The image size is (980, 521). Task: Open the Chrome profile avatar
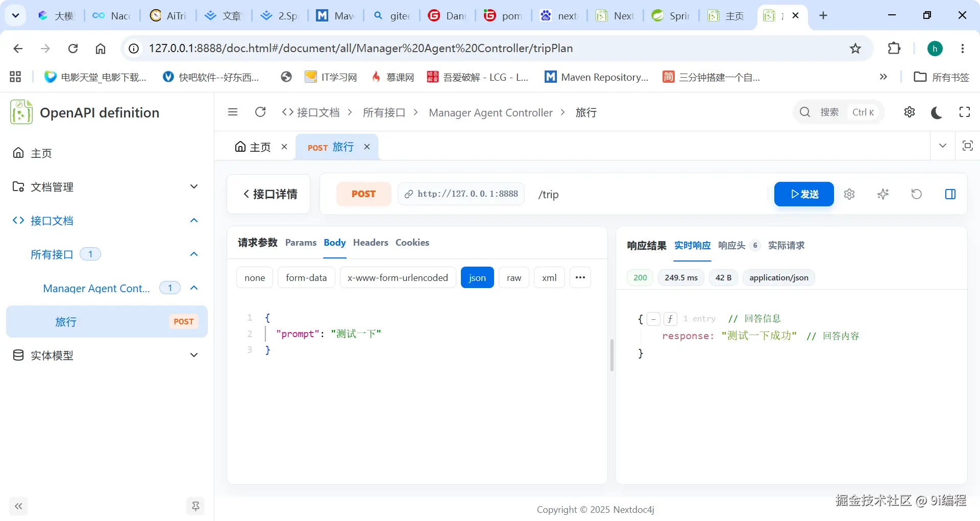coord(935,49)
